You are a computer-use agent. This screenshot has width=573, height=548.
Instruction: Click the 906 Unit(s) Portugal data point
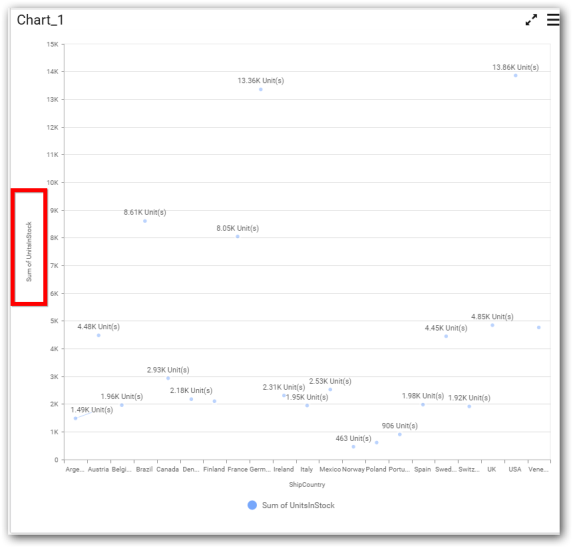pyautogui.click(x=400, y=434)
